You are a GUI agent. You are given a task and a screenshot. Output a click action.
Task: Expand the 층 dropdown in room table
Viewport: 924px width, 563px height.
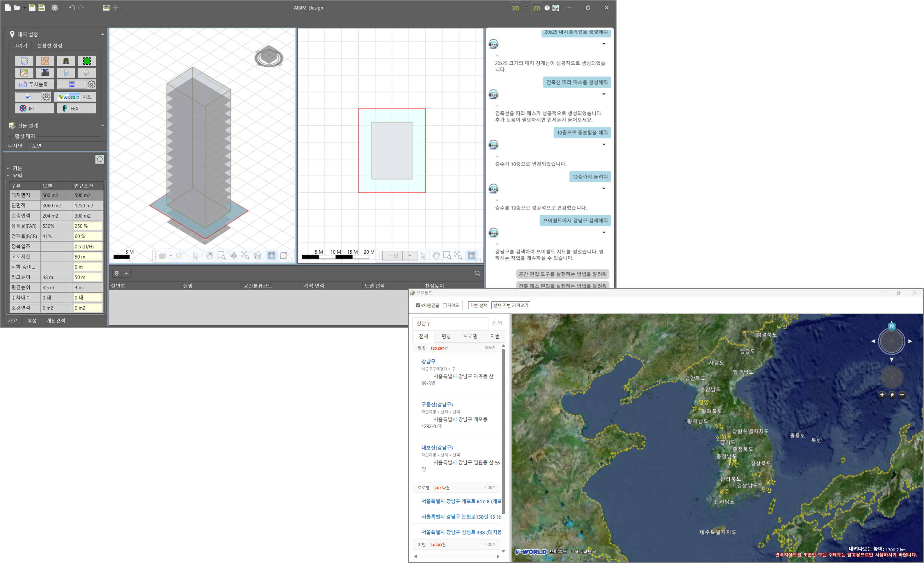(126, 273)
